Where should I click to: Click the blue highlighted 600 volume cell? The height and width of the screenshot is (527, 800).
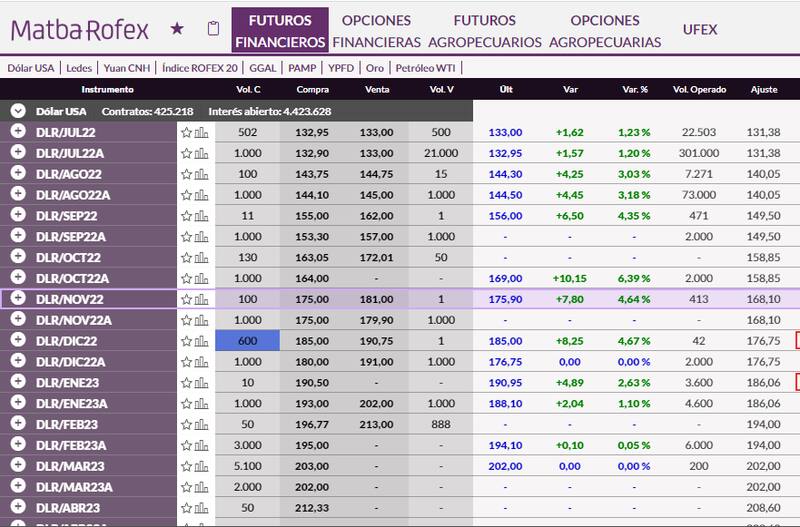(247, 341)
